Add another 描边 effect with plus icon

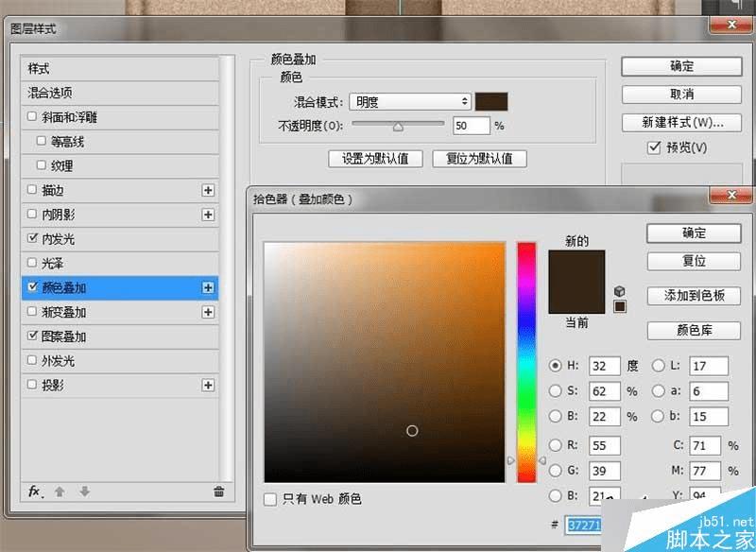[208, 190]
